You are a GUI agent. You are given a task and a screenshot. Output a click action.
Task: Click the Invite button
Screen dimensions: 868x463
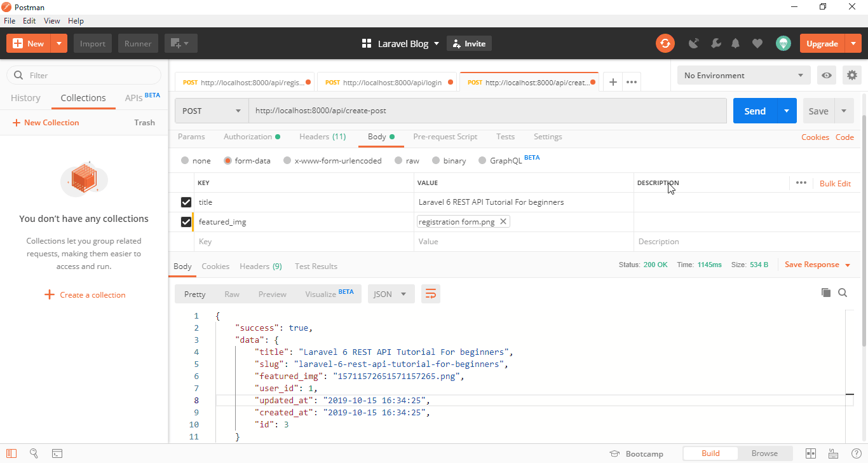(469, 43)
